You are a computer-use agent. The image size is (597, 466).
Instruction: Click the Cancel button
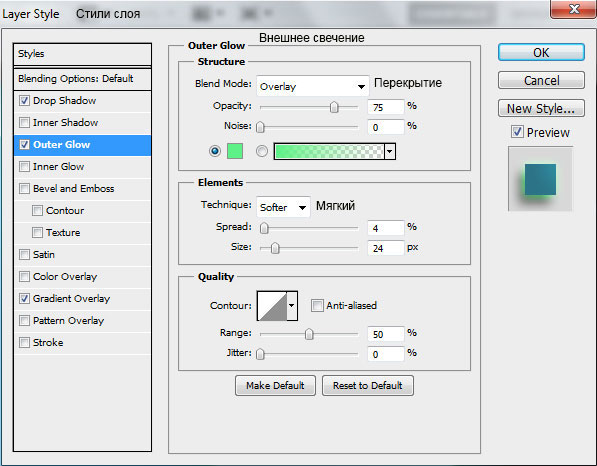[541, 80]
